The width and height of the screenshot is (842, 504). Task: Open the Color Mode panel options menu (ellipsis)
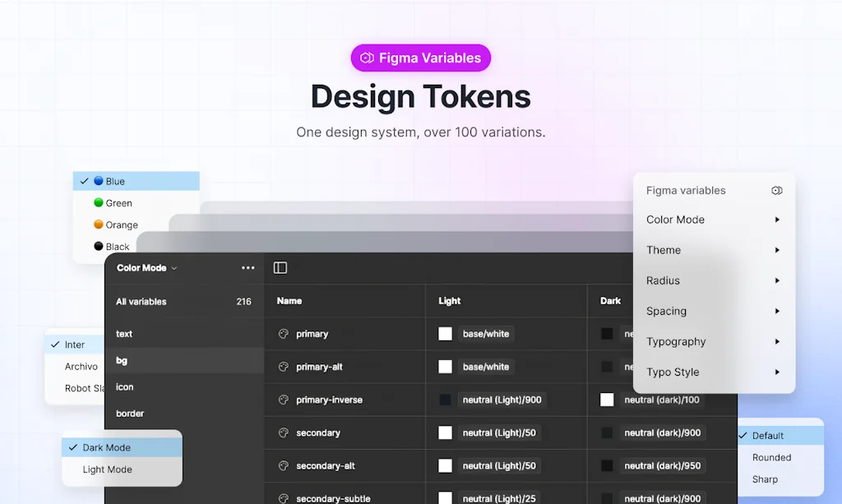pyautogui.click(x=248, y=267)
